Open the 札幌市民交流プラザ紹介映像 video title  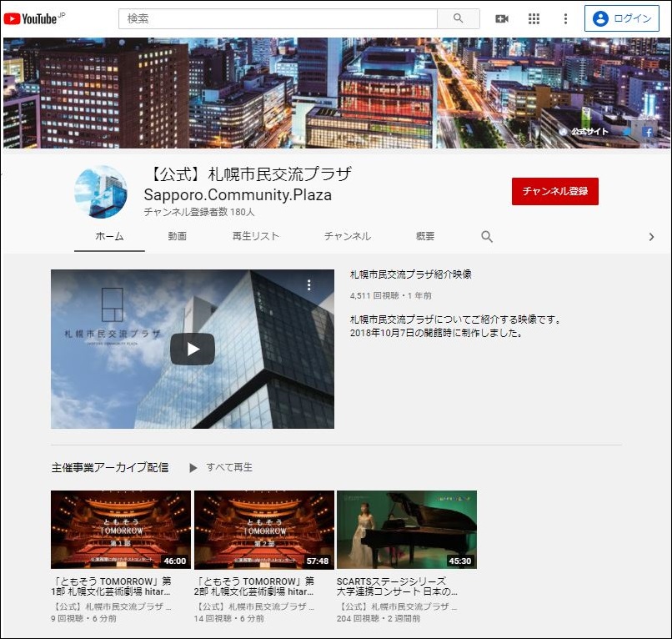click(x=410, y=274)
